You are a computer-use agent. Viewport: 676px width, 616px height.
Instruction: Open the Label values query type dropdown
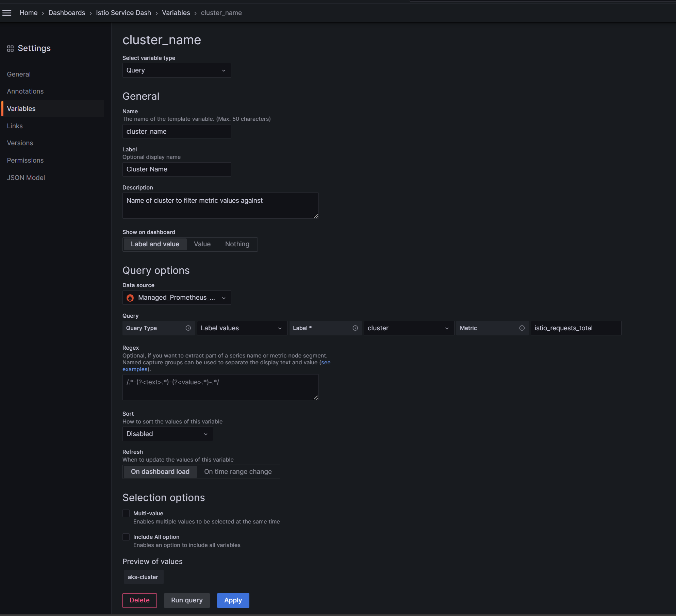pos(242,328)
